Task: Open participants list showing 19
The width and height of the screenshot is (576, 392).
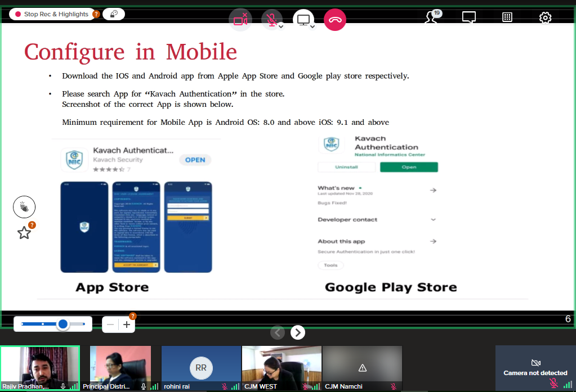Action: click(433, 17)
